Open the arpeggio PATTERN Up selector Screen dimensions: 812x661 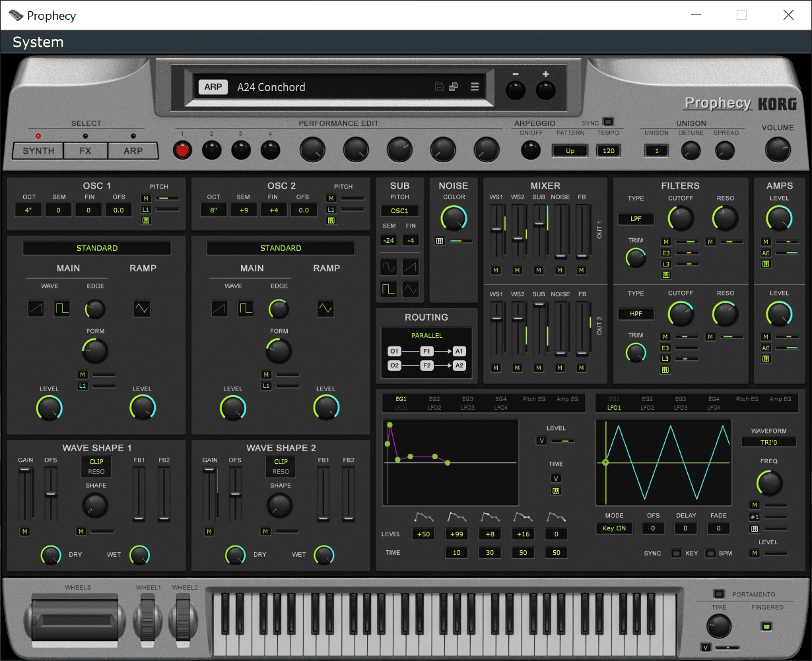click(x=570, y=150)
